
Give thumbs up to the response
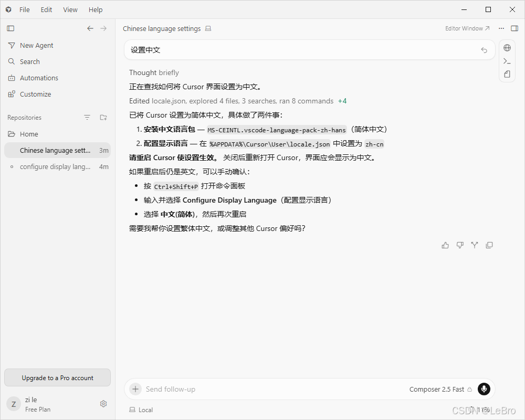445,245
